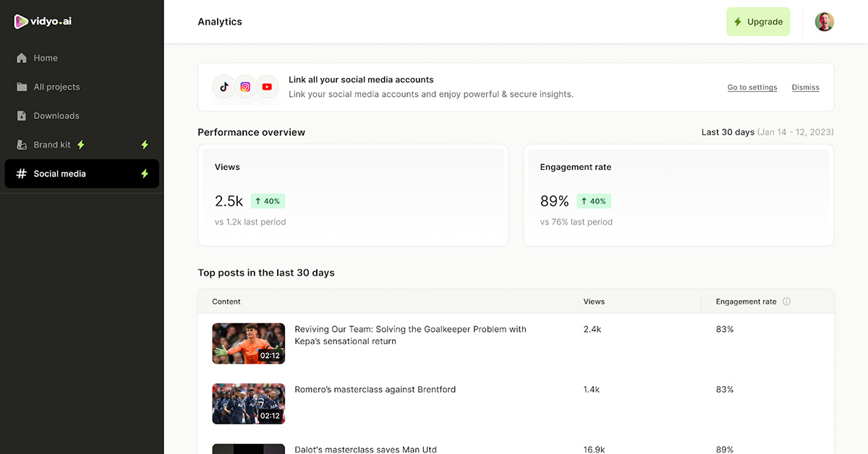The image size is (868, 454).
Task: Open the user profile avatar
Action: pos(824,22)
